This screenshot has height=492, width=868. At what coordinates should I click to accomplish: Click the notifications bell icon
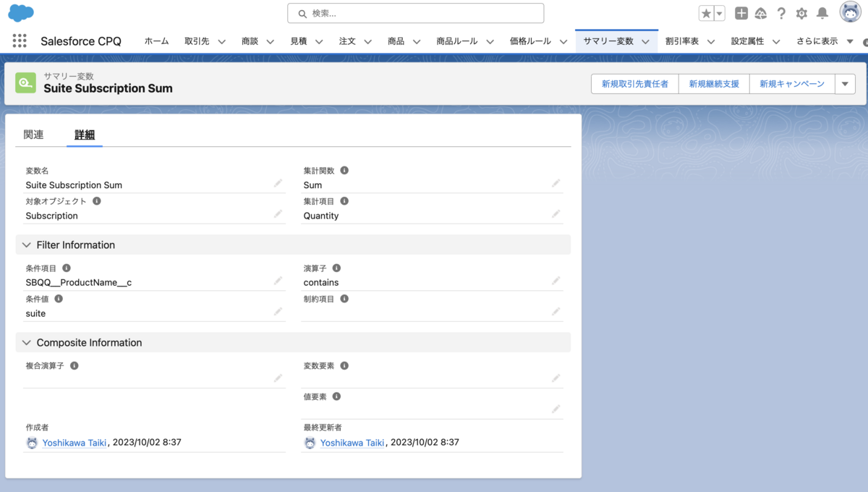click(822, 13)
